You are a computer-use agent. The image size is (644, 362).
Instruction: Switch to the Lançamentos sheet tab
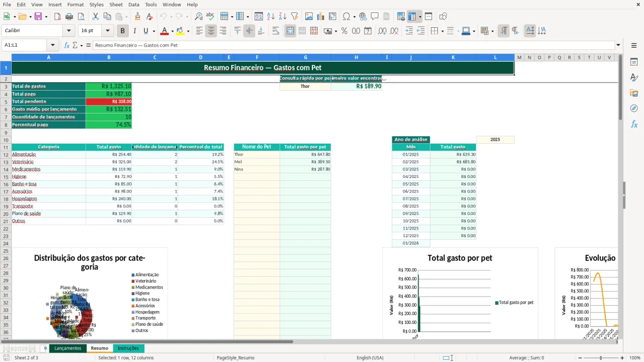[68, 348]
